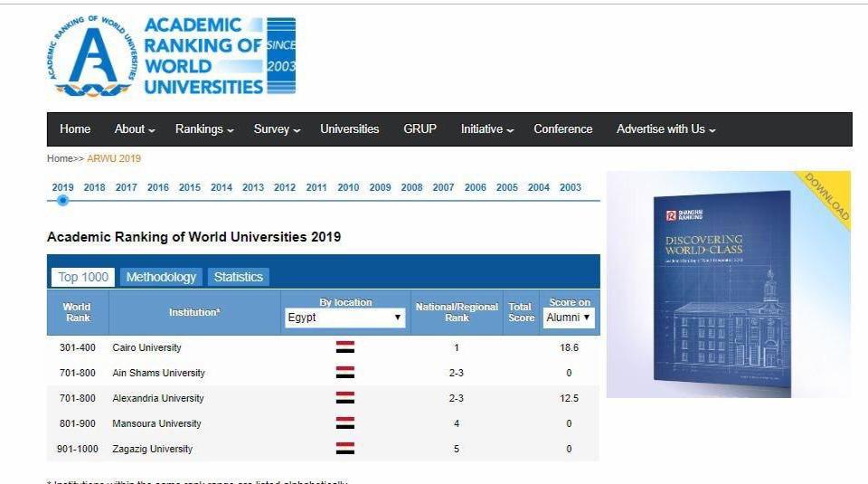The height and width of the screenshot is (484, 868).
Task: Click the ARWU 2019 breadcrumb link
Action: pos(114,158)
